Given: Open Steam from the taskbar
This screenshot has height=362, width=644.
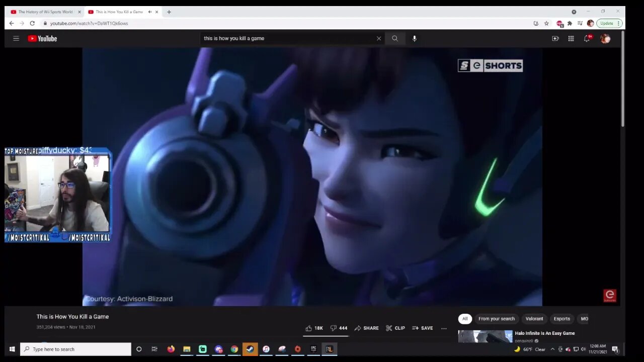Looking at the screenshot, I should (x=250, y=349).
